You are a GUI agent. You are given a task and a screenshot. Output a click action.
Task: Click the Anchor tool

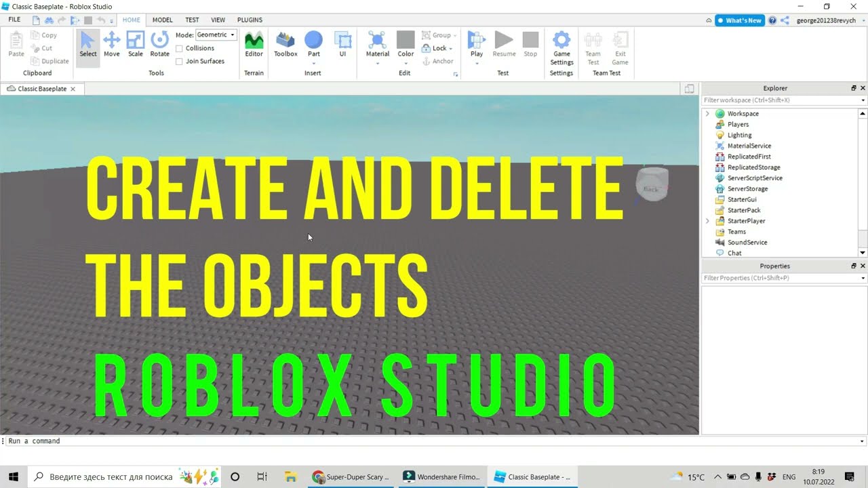[438, 61]
